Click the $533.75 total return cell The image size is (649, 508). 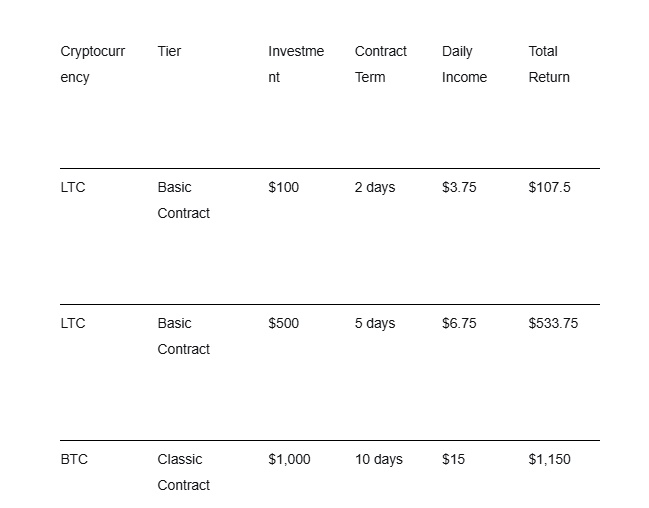(553, 323)
